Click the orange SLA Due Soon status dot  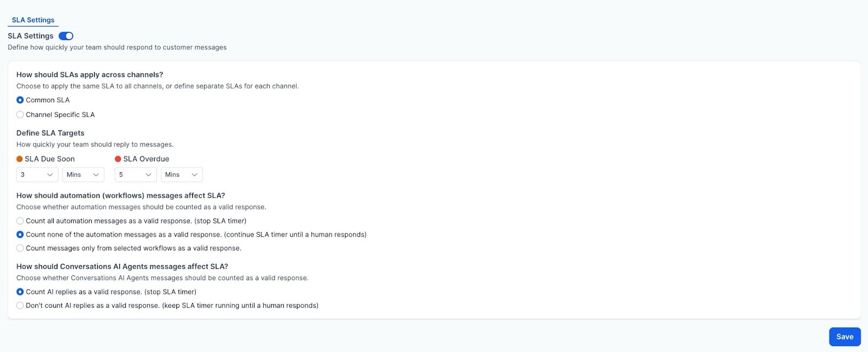20,159
